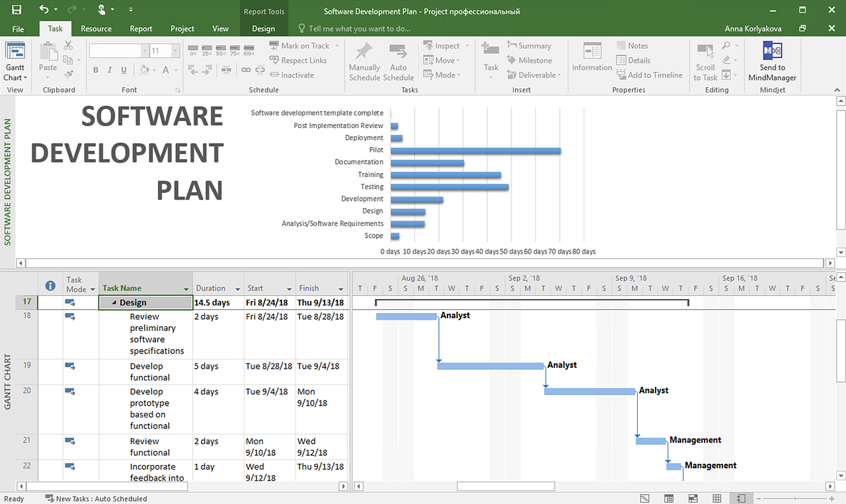
Task: Switch to the Resource tab
Action: (x=96, y=28)
